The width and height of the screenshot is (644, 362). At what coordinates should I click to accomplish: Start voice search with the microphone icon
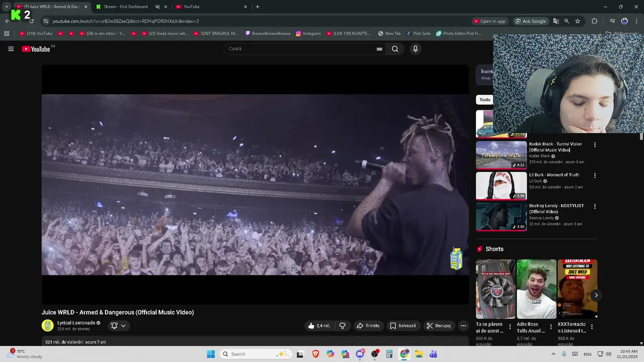415,49
